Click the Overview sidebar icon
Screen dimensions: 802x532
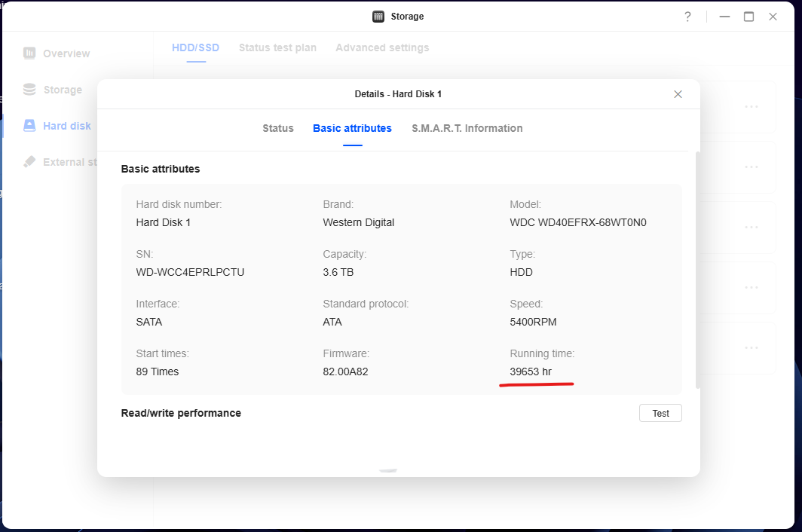(x=29, y=54)
